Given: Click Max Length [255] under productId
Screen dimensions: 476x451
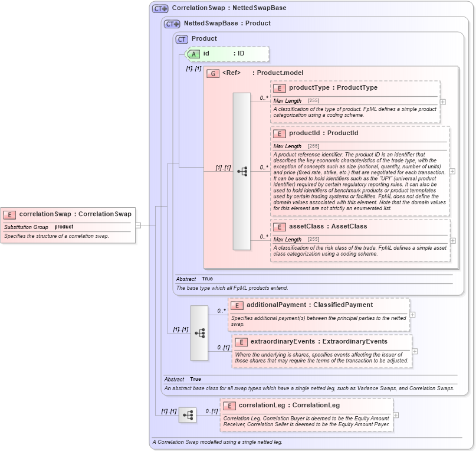Looking at the screenshot, I should tap(296, 146).
